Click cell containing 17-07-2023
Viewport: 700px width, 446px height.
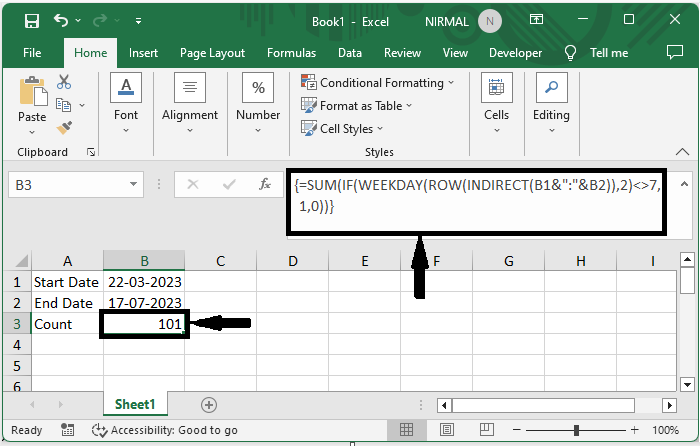[x=144, y=303]
